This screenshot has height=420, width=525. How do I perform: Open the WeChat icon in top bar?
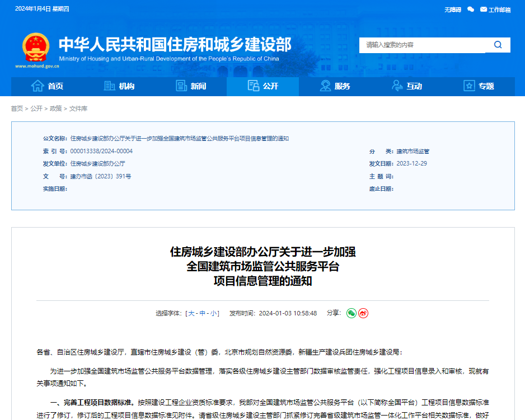coord(470,10)
